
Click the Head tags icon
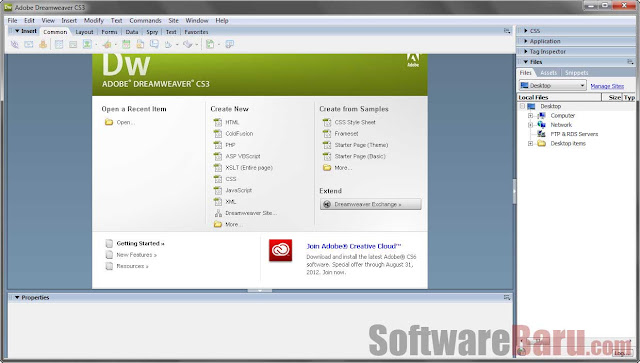coord(168,45)
